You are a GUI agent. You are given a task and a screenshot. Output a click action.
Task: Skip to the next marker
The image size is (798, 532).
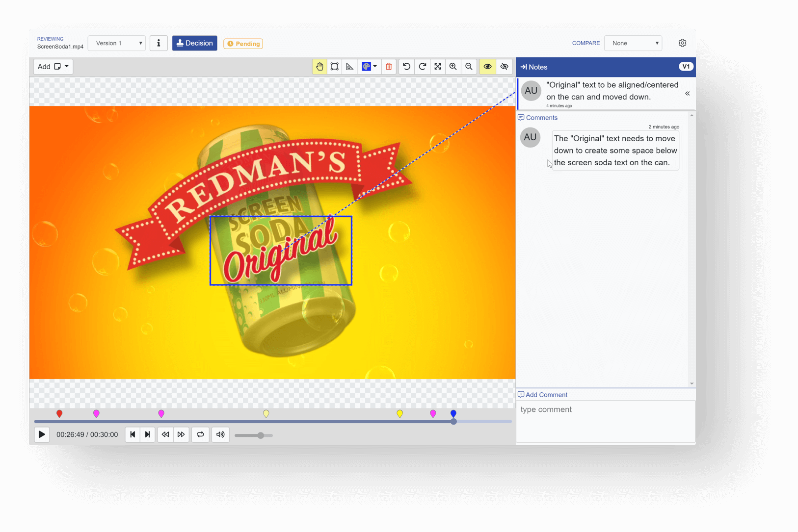[x=148, y=435]
